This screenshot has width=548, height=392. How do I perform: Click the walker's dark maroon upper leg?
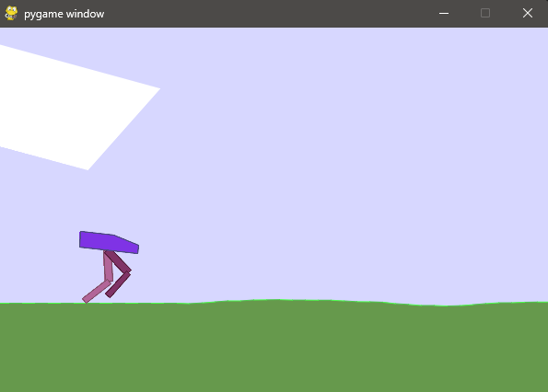pos(118,261)
